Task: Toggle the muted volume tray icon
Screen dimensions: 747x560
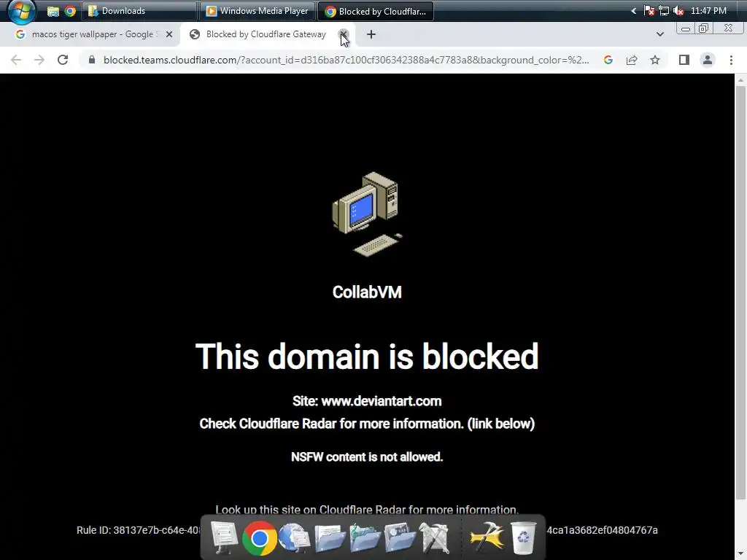Action: pos(679,11)
